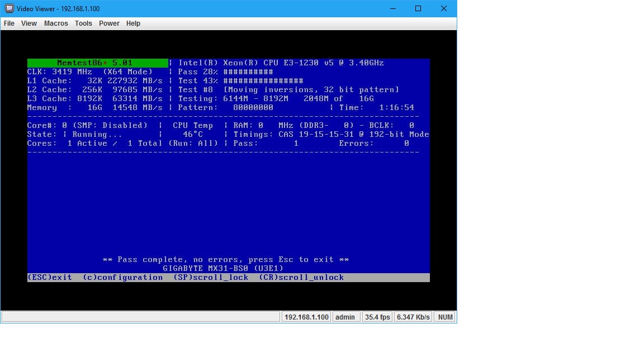Image resolution: width=644 pixels, height=362 pixels.
Task: Open the Help menu
Action: [x=133, y=23]
